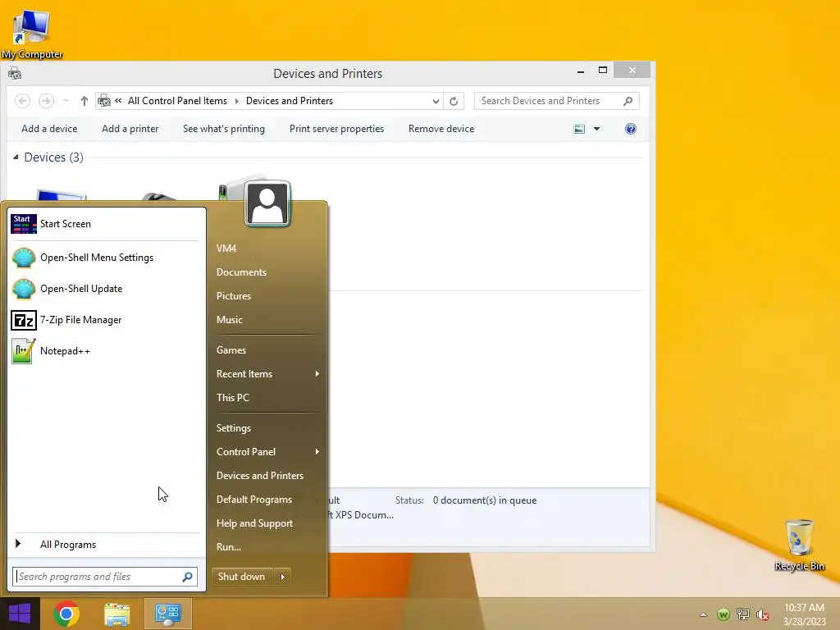The image size is (840, 630).
Task: Open Notepad++ from start menu
Action: (x=106, y=351)
